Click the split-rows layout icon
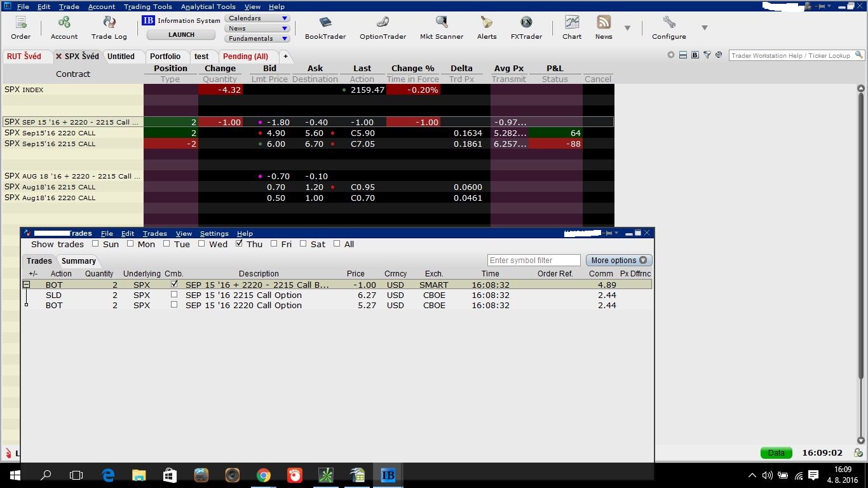The width and height of the screenshot is (868, 488). [683, 55]
